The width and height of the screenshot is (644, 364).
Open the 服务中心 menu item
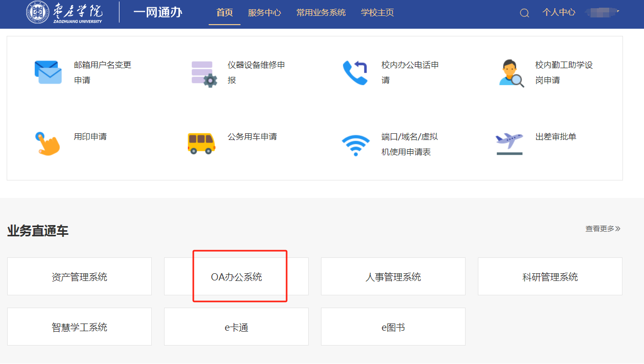click(x=265, y=13)
